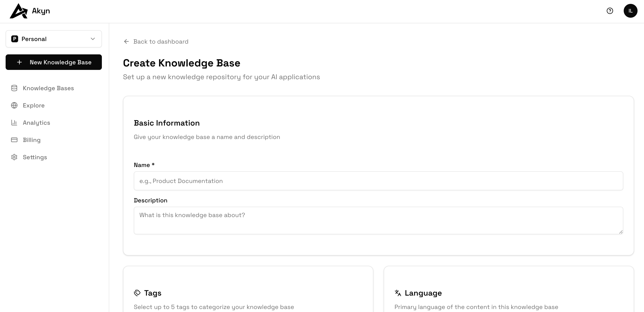Open the help question mark icon
The image size is (644, 312).
click(610, 11)
